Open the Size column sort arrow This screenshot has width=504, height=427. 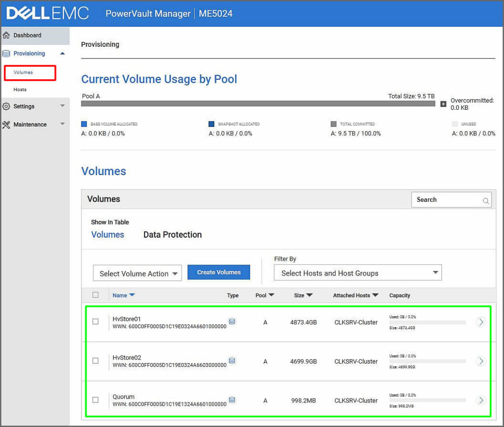(x=310, y=295)
